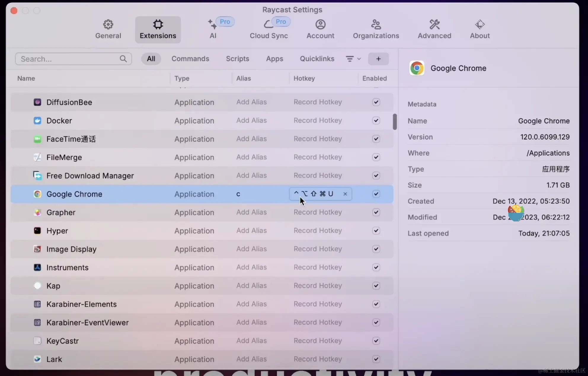Click the Hyper terminal application icon
The width and height of the screenshot is (588, 376).
37,230
